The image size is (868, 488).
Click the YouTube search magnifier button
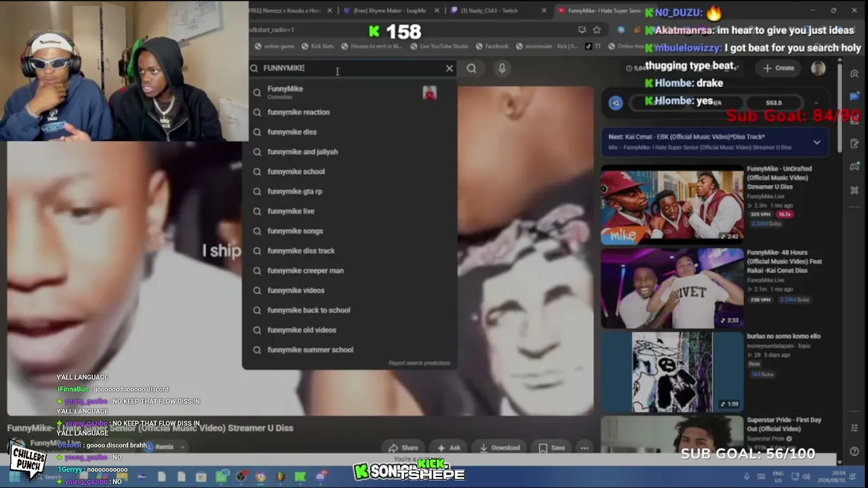point(471,68)
